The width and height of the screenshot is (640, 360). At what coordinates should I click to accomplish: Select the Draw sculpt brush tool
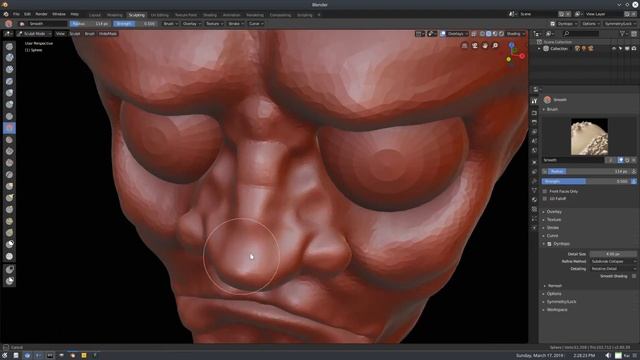[x=9, y=46]
